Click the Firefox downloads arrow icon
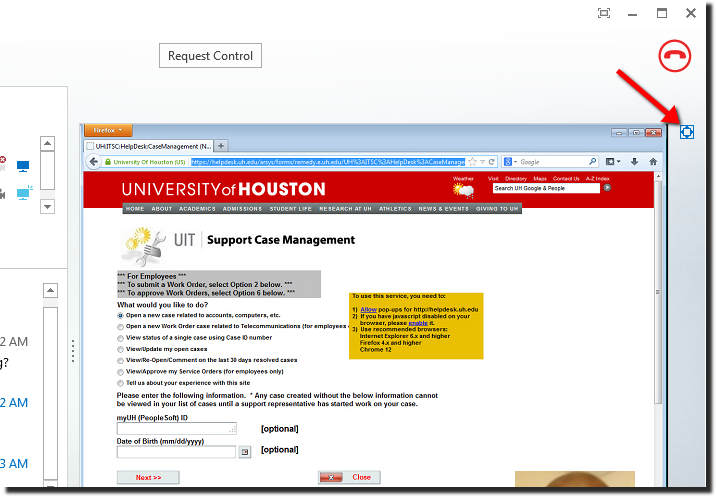The image size is (716, 496). [633, 161]
